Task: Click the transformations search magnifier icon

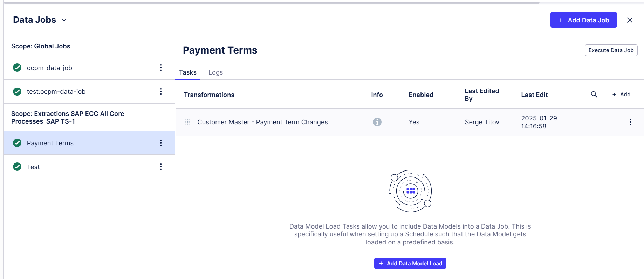Action: coord(594,95)
